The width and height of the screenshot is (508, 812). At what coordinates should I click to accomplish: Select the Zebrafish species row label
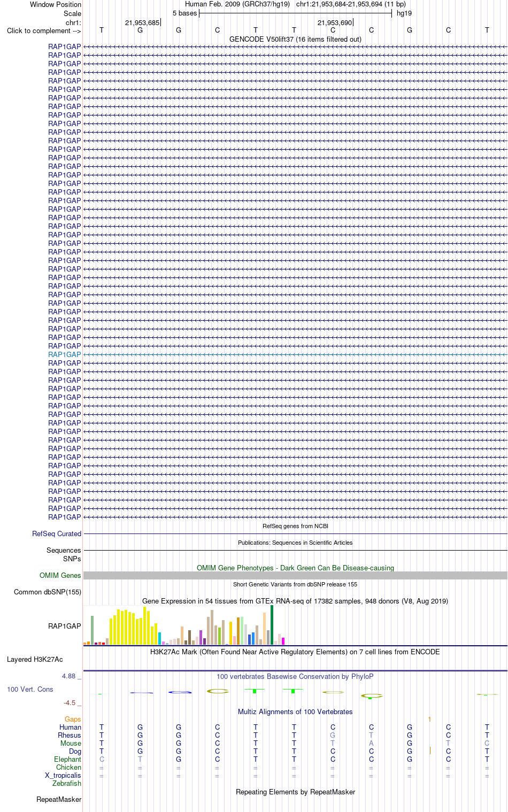click(x=67, y=783)
